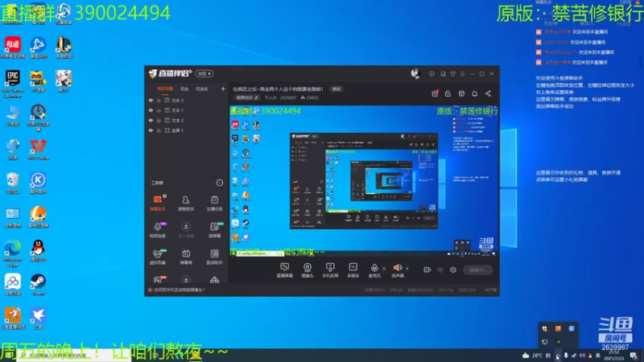This screenshot has height=362, width=644.
Task: Expand the speaker options arrow
Action: click(x=407, y=269)
